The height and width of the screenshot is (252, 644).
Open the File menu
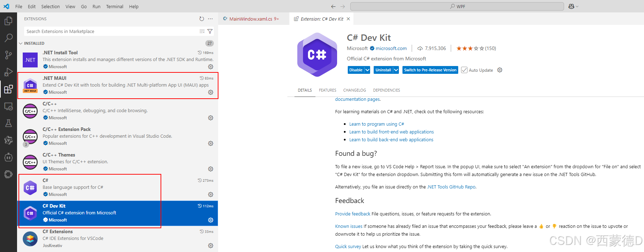pos(19,6)
